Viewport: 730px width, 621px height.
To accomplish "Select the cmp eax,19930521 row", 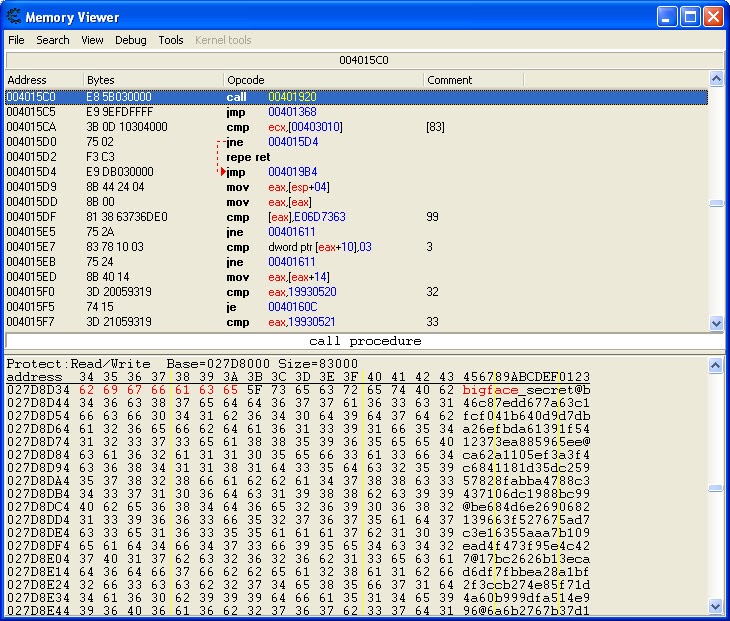I will coord(357,322).
